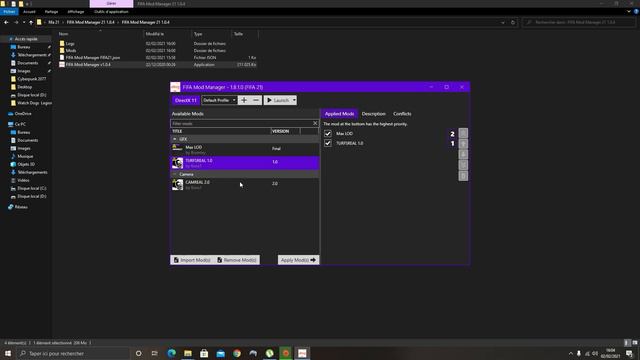Click the Apply Mod(s) button
The image size is (640, 360).
pos(298,260)
